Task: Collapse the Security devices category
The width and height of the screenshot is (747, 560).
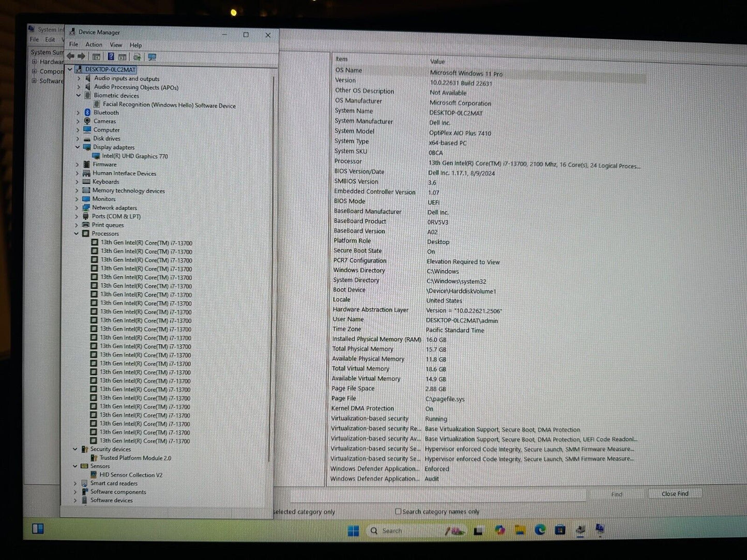Action: tap(75, 449)
